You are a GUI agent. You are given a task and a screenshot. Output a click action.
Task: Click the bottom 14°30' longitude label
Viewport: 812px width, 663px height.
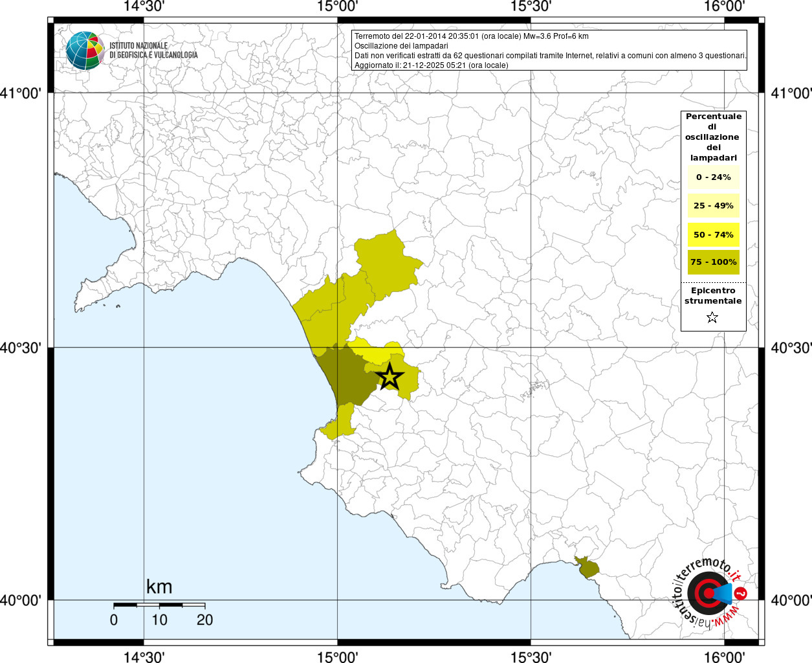coord(143,657)
